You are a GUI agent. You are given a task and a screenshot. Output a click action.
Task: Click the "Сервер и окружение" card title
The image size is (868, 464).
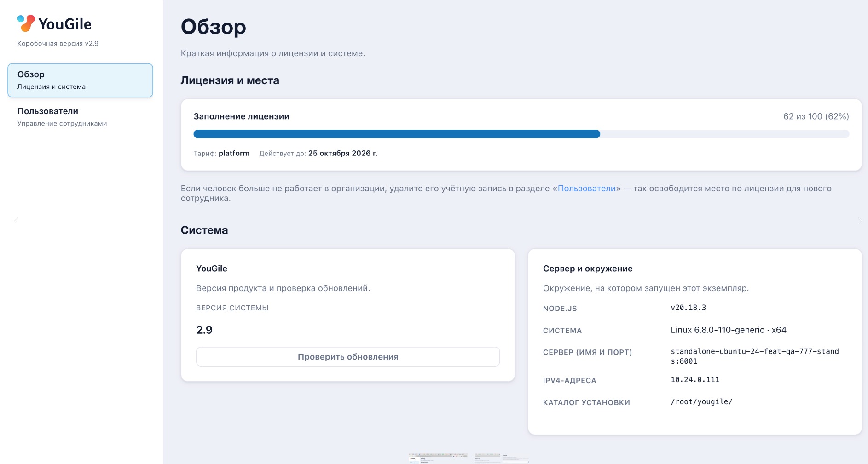(588, 269)
